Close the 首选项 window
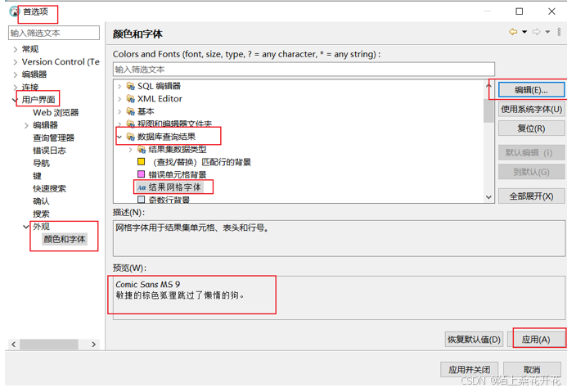Screen dimensions: 567x392 pyautogui.click(x=551, y=11)
